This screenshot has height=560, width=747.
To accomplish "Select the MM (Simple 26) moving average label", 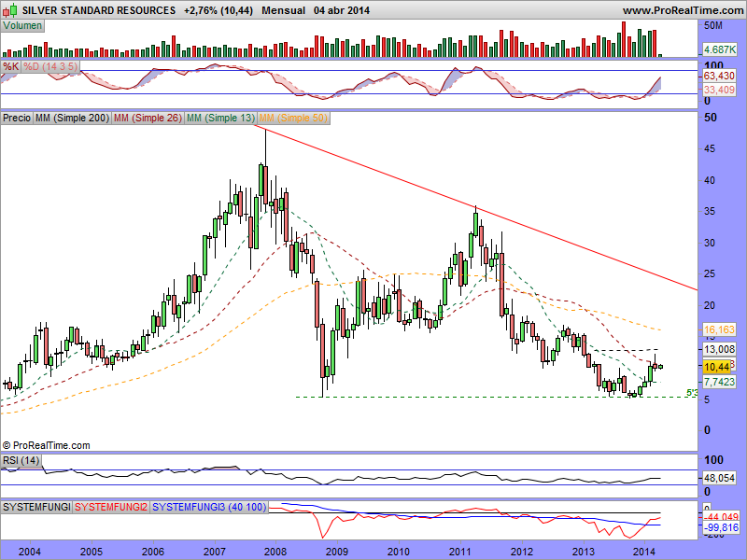I will point(148,119).
